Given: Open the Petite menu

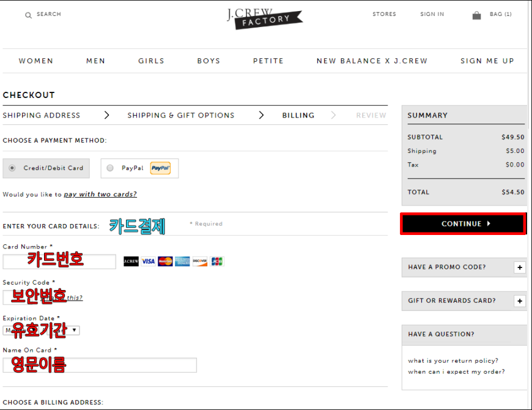Looking at the screenshot, I should pos(268,61).
